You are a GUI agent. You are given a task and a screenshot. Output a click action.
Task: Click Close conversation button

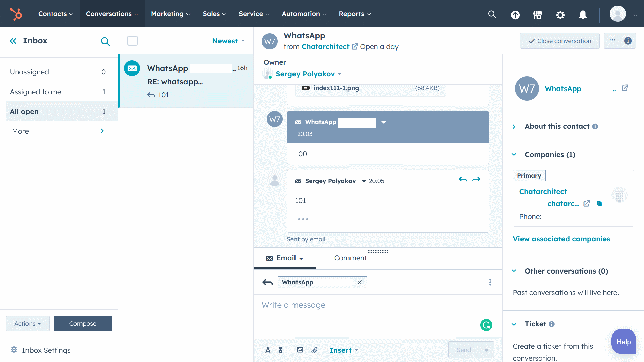pyautogui.click(x=559, y=41)
